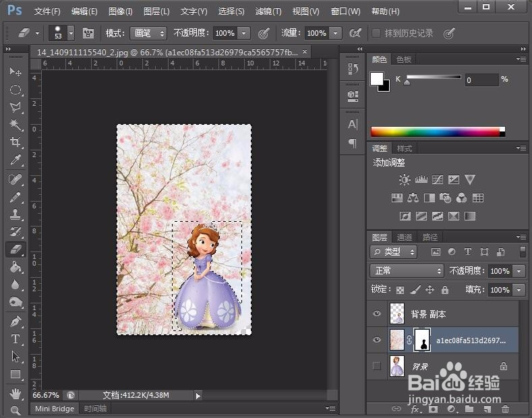Open the layer 不透明度 dropdown
Image resolution: width=532 pixels, height=418 pixels.
pyautogui.click(x=519, y=271)
